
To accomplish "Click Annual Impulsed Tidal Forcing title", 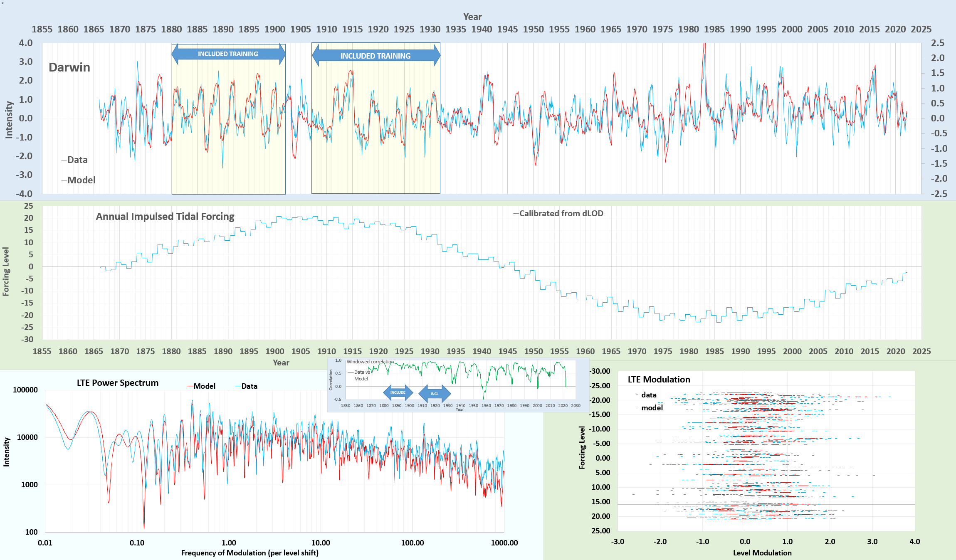I will click(165, 217).
